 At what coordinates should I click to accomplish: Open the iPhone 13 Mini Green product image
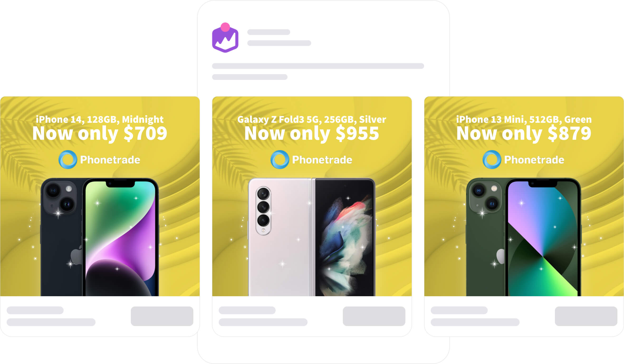point(524,237)
